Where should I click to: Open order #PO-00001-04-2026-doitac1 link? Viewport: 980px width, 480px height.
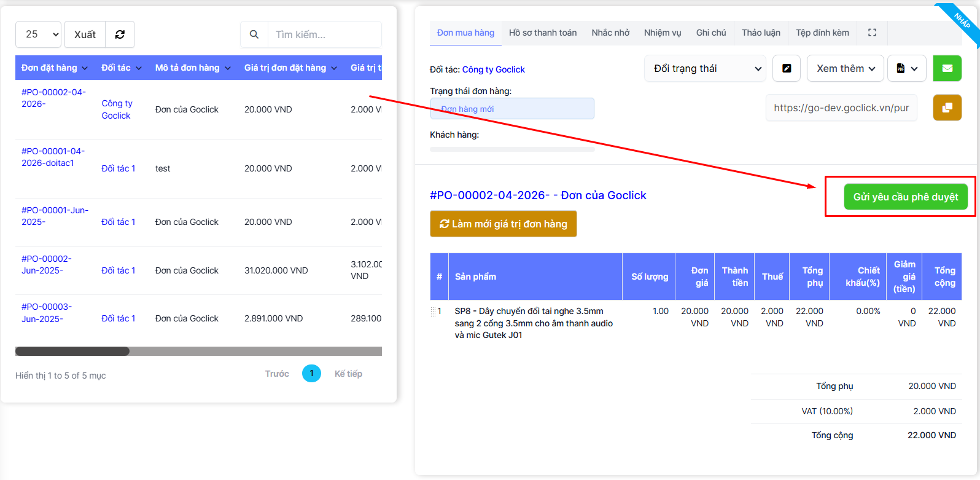[x=53, y=157]
